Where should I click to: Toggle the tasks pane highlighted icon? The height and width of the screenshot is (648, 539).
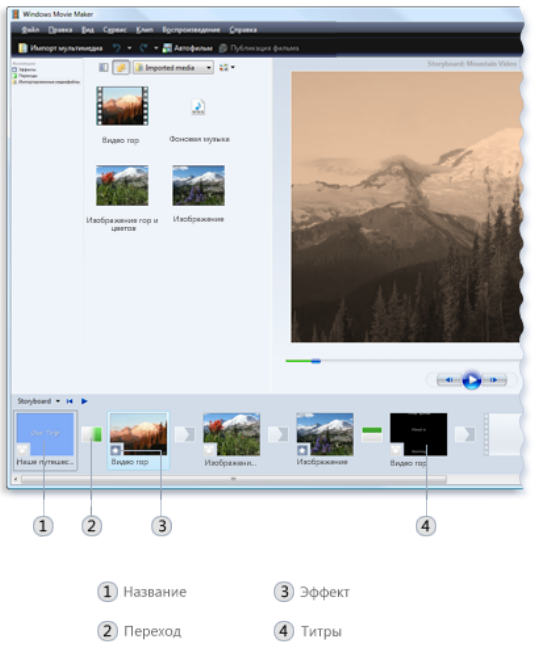121,67
